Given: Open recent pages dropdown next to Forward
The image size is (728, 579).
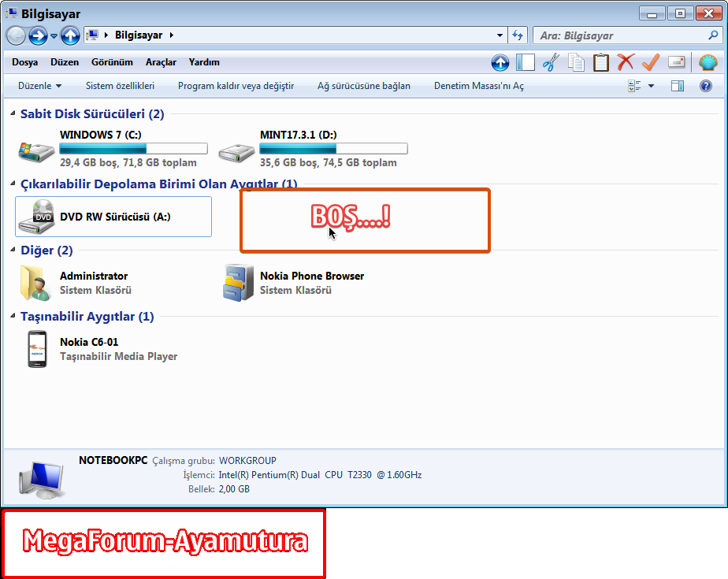Looking at the screenshot, I should [54, 35].
